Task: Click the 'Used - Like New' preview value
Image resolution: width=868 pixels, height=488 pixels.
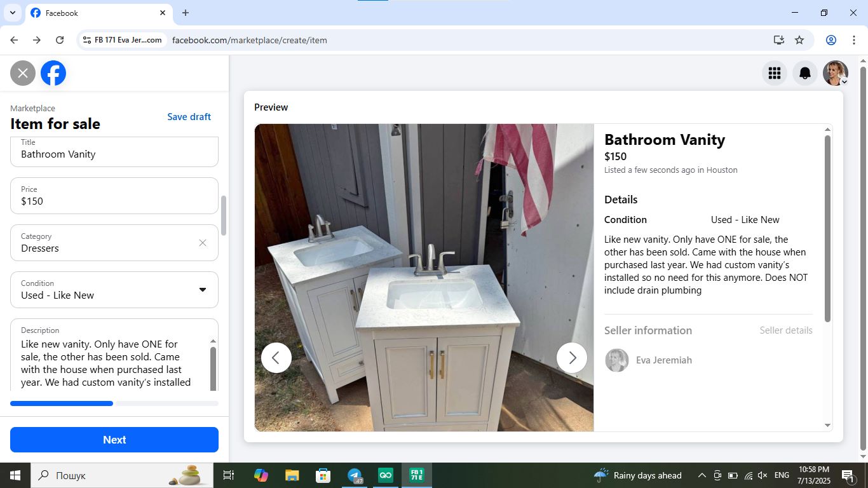Action: 745,220
